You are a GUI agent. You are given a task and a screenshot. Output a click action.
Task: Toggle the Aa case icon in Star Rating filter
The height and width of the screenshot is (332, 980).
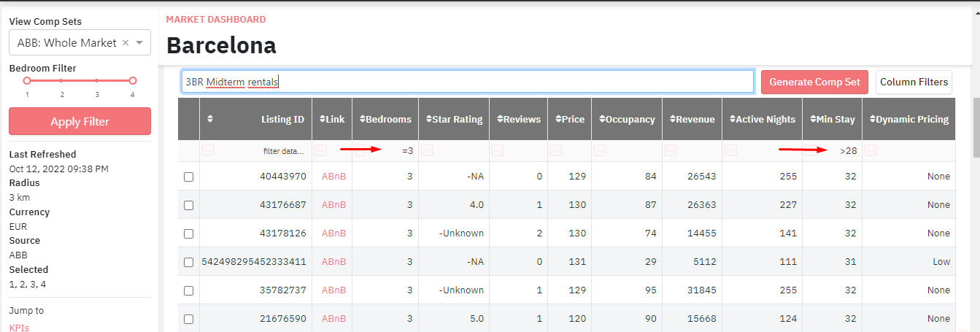pos(427,151)
